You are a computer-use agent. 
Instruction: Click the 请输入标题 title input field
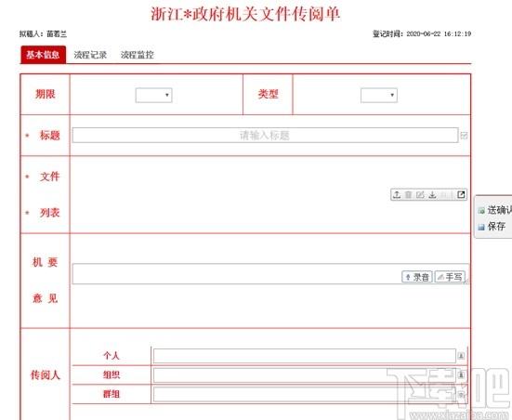point(265,136)
